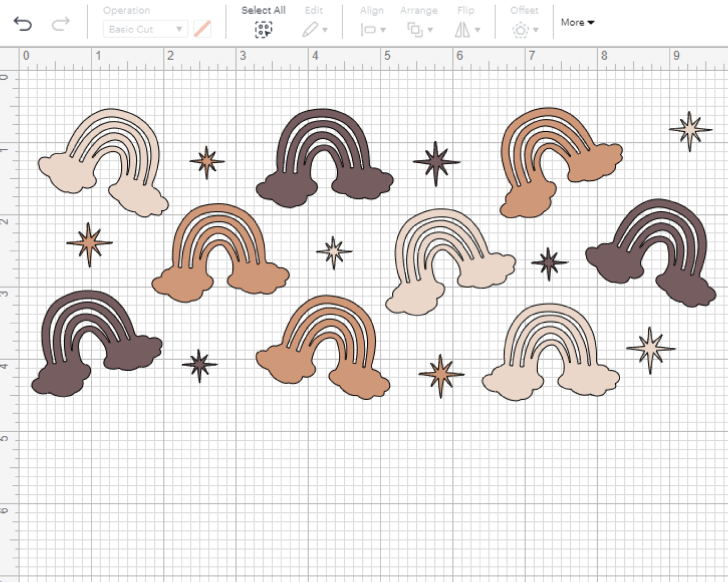The height and width of the screenshot is (582, 728).
Task: Click the Select All label
Action: (x=263, y=10)
